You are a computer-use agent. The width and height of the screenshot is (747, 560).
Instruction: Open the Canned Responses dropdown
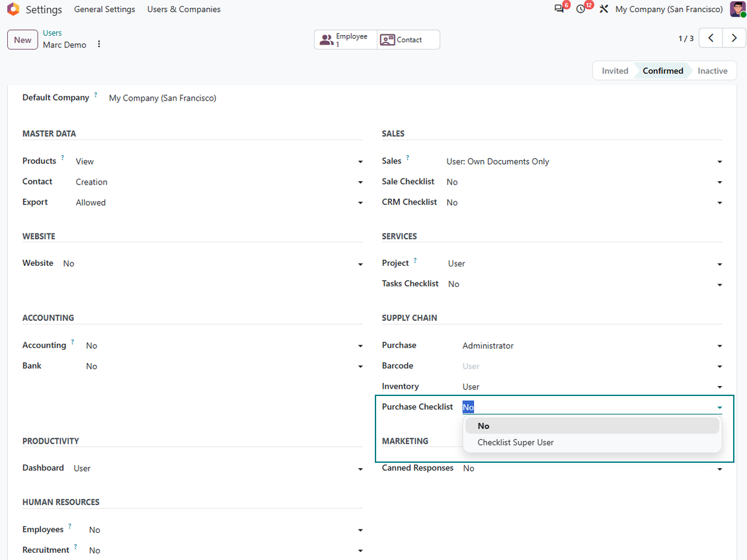coord(592,469)
